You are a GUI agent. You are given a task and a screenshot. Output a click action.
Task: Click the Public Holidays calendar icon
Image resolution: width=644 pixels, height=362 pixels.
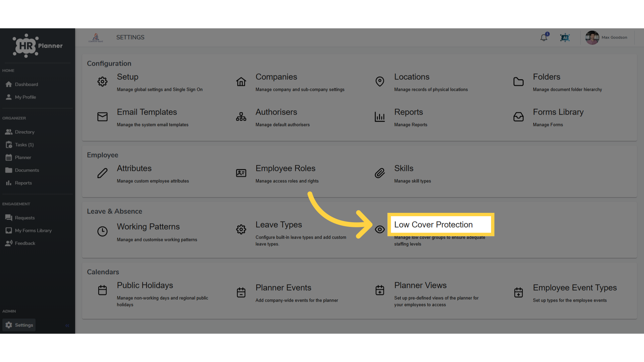coord(102,290)
